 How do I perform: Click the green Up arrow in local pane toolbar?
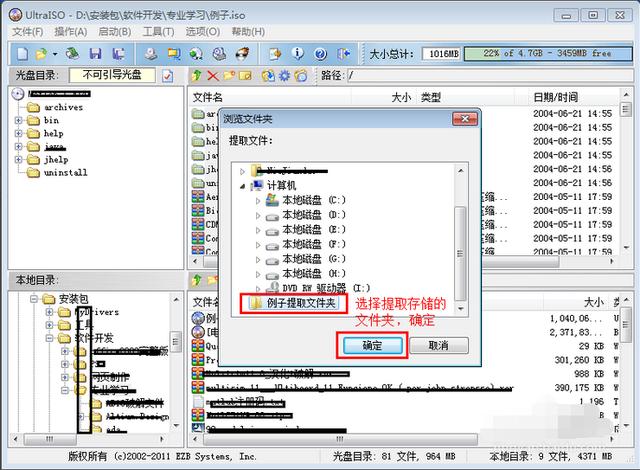[197, 280]
